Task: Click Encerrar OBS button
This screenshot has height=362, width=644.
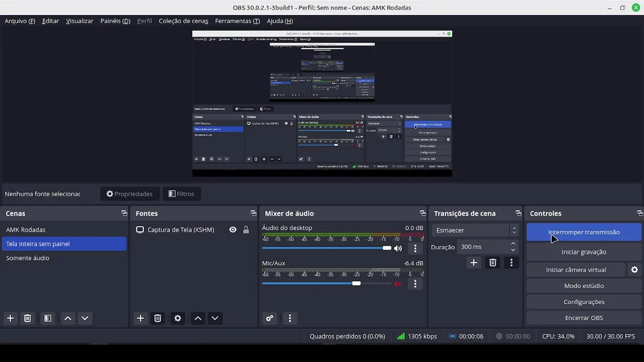Action: [x=584, y=318]
